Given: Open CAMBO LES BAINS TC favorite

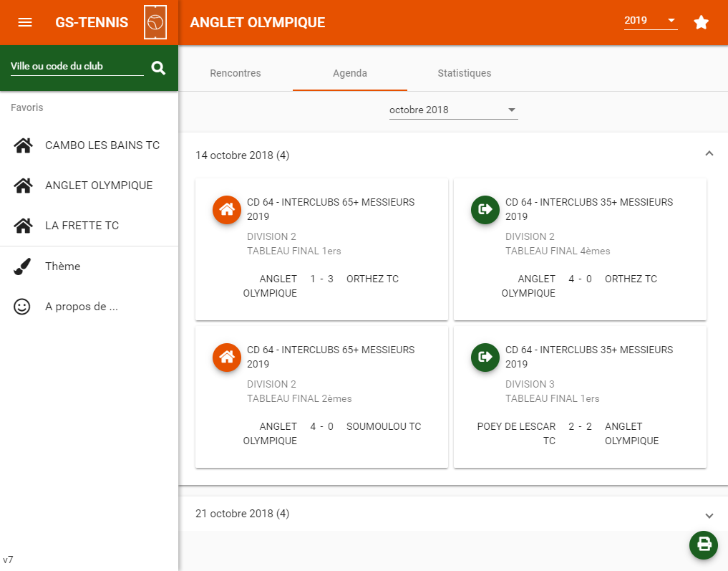Looking at the screenshot, I should [x=89, y=145].
